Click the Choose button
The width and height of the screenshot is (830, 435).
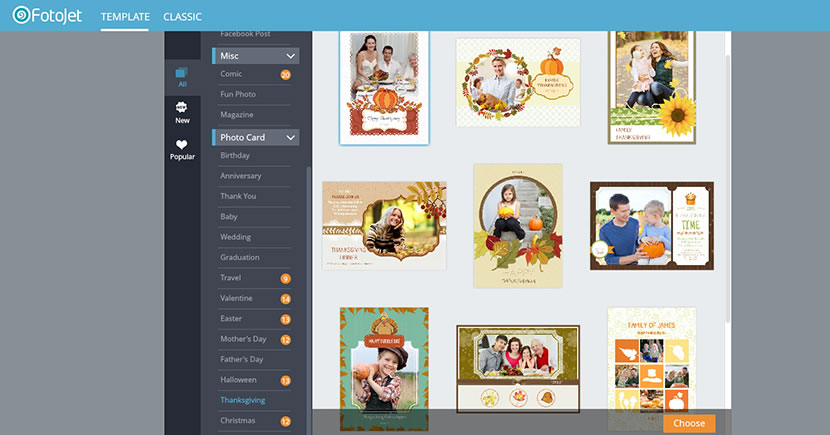click(x=689, y=423)
